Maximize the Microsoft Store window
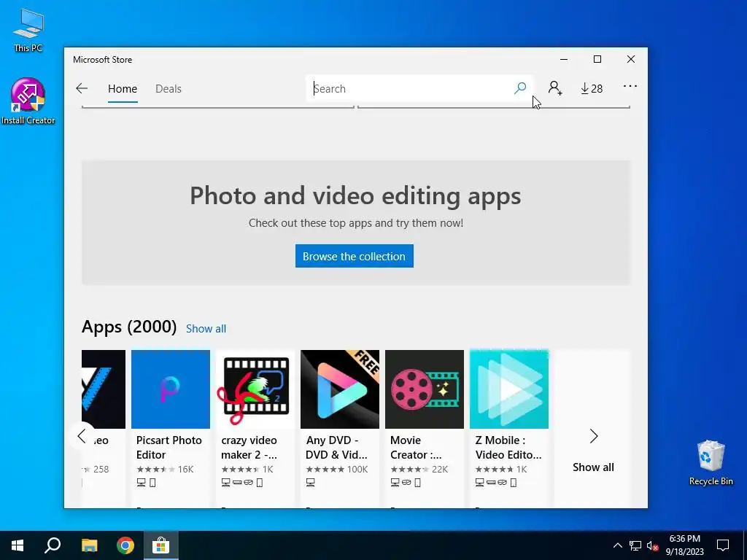 (x=597, y=59)
